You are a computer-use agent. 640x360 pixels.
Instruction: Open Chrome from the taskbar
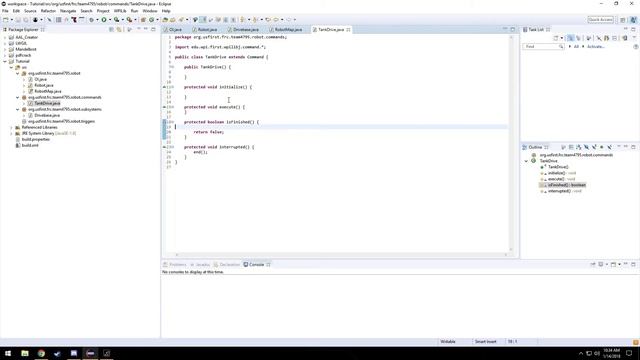[x=41, y=353]
